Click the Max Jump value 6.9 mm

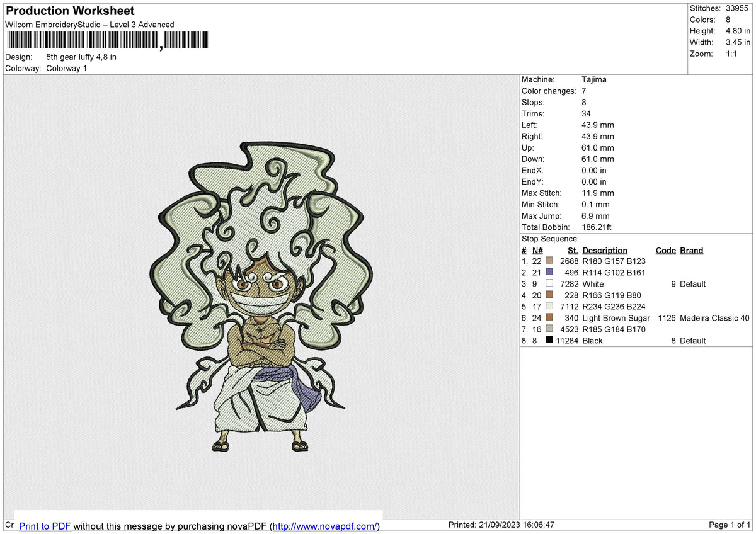pyautogui.click(x=596, y=216)
